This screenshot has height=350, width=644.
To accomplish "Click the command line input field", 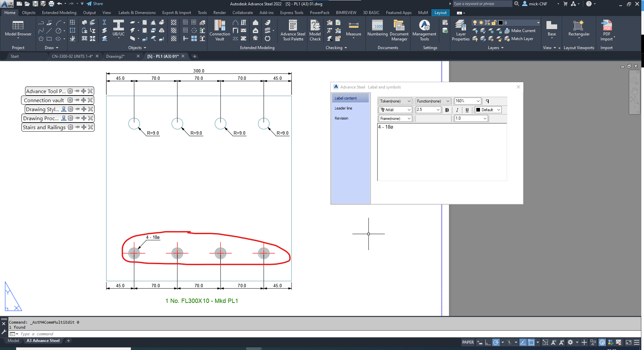I will point(327,334).
